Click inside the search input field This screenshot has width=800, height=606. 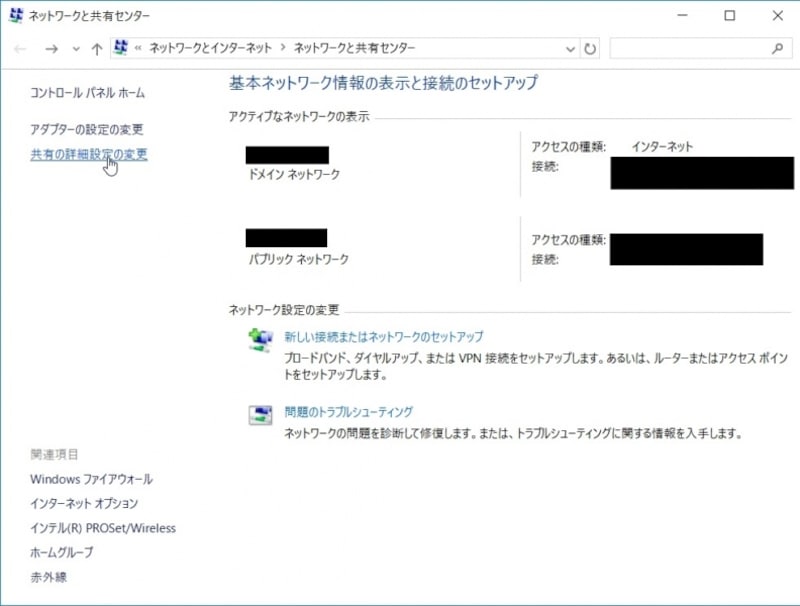pos(690,47)
